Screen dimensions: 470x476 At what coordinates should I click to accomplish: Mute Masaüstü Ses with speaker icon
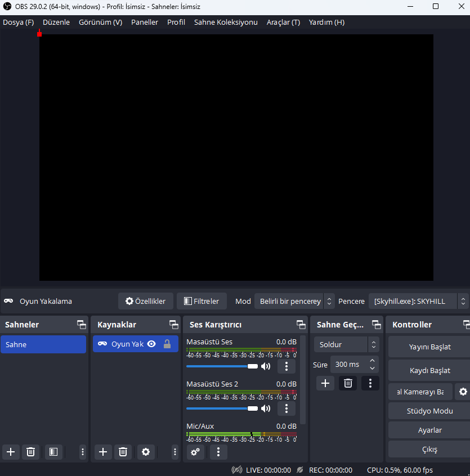tap(266, 366)
